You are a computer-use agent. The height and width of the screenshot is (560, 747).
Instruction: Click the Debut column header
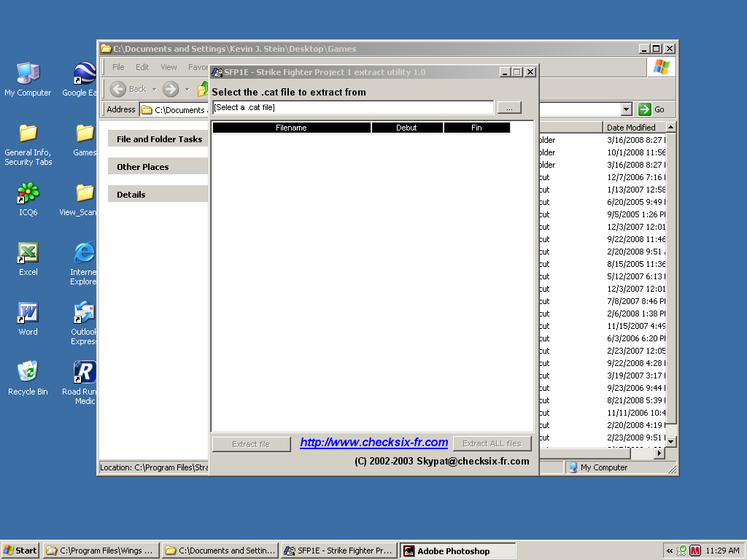[x=407, y=128]
